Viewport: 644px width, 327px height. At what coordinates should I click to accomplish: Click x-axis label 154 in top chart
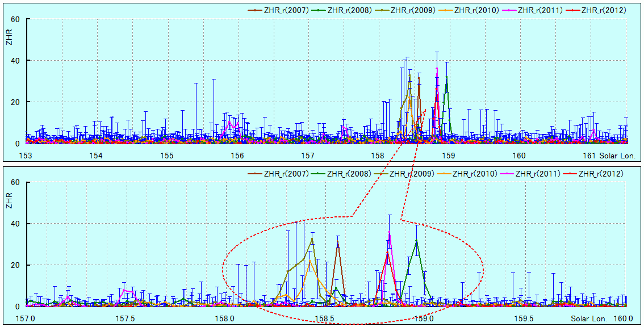(96, 156)
